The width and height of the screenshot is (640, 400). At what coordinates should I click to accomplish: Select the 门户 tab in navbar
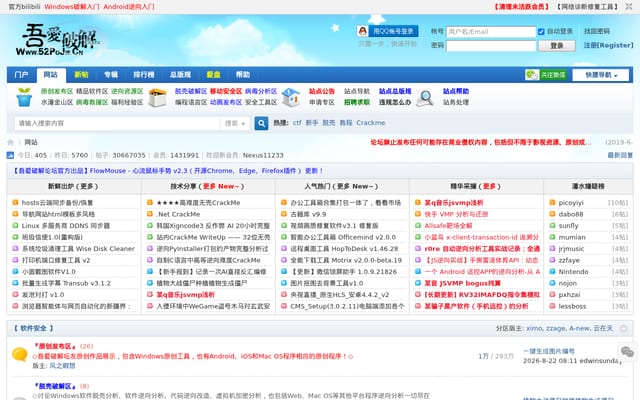(x=21, y=75)
